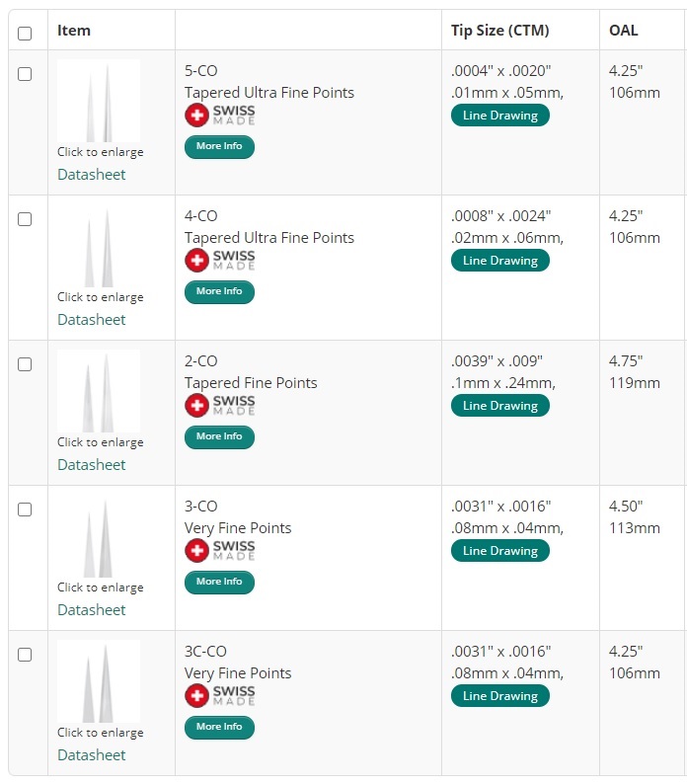Open More Info for 5-CO tweezers
687x784 pixels.
219,147
